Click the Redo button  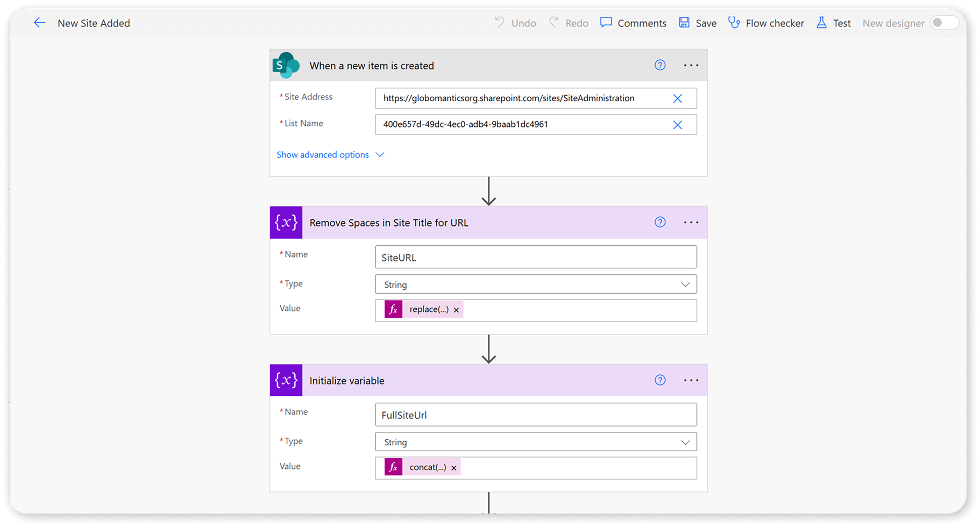point(569,23)
